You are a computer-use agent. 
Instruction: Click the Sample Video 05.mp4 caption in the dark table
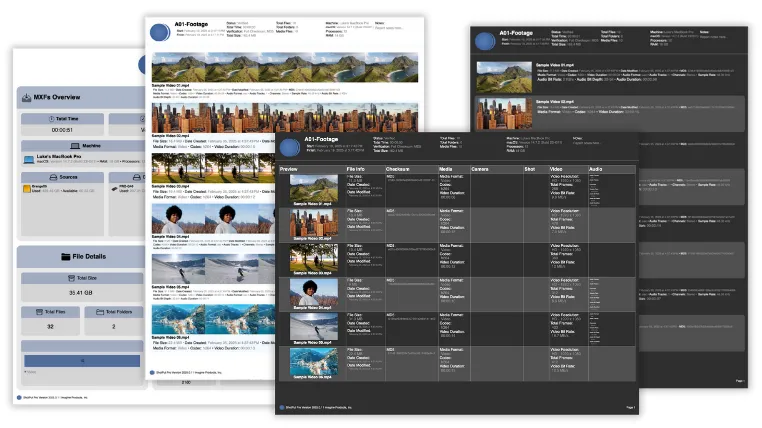pyautogui.click(x=312, y=342)
